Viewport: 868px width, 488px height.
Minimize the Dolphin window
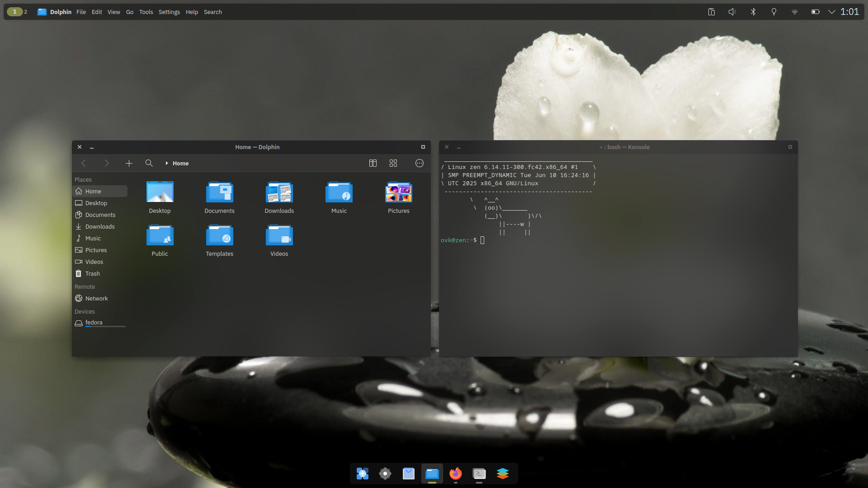pos(92,147)
